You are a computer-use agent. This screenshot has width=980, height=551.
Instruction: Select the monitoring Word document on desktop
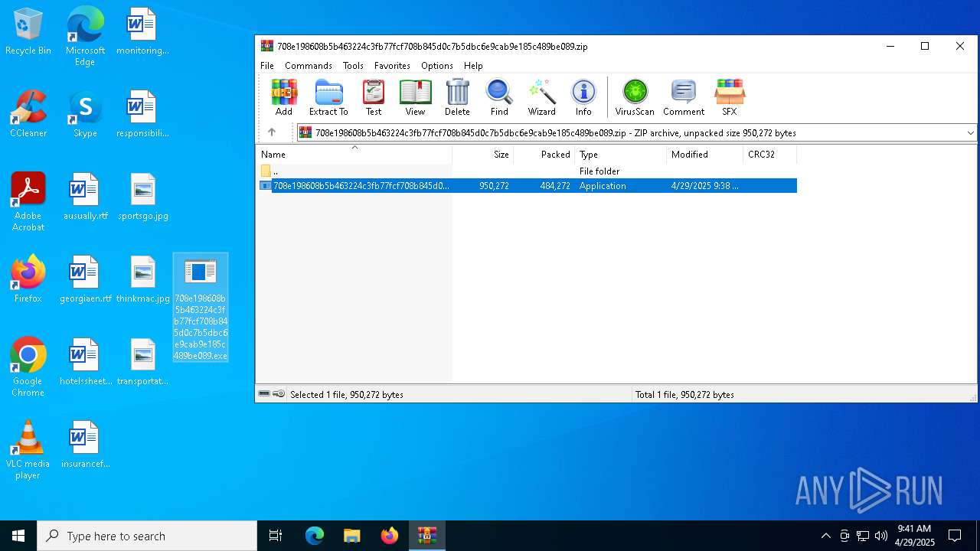[142, 32]
